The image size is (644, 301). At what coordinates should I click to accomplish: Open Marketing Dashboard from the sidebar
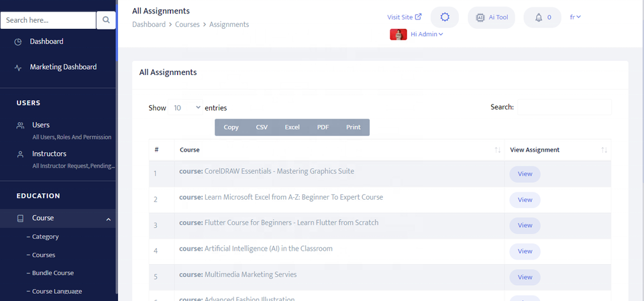click(62, 67)
